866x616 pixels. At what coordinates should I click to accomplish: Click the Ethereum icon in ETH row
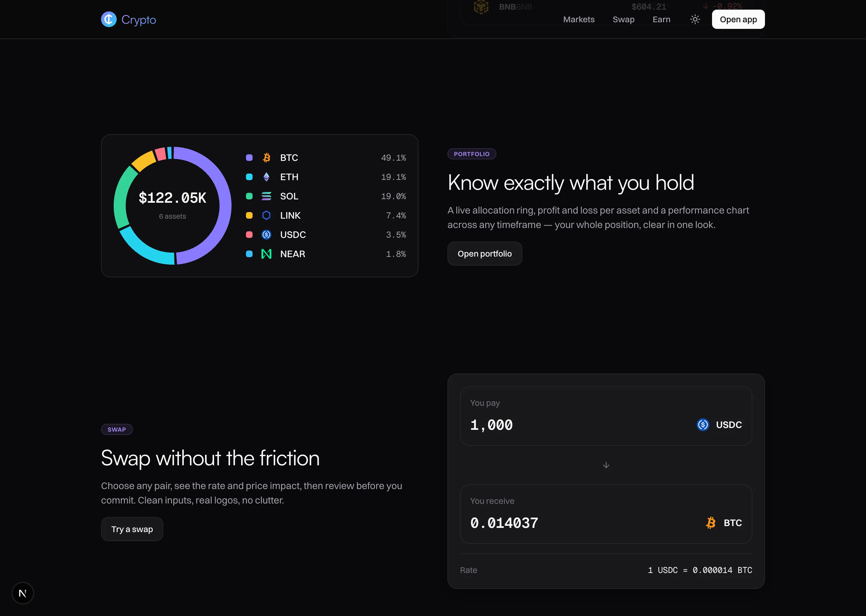point(266,177)
